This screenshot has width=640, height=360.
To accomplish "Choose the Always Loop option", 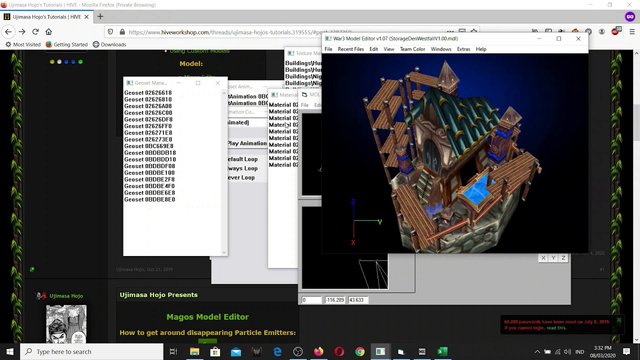I will click(242, 168).
